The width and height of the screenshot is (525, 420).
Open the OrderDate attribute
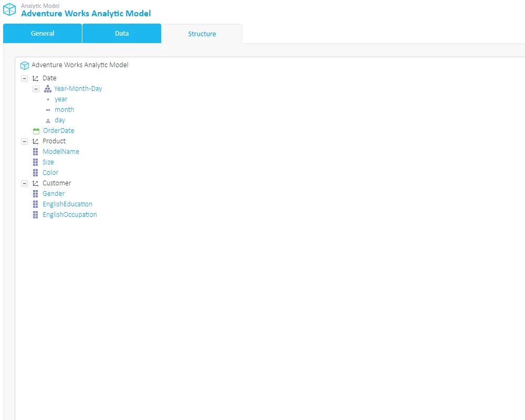click(x=59, y=131)
